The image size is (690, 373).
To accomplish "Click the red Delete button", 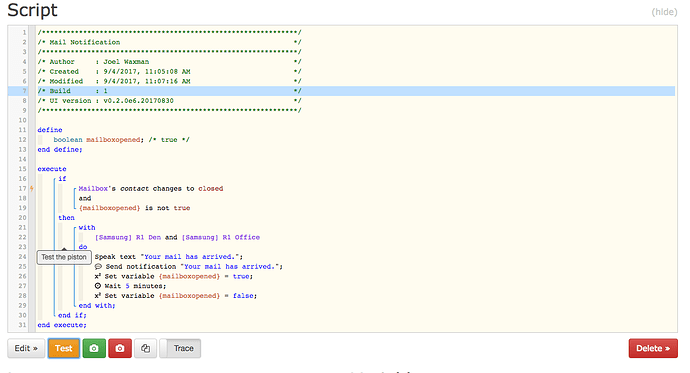I will (x=653, y=348).
